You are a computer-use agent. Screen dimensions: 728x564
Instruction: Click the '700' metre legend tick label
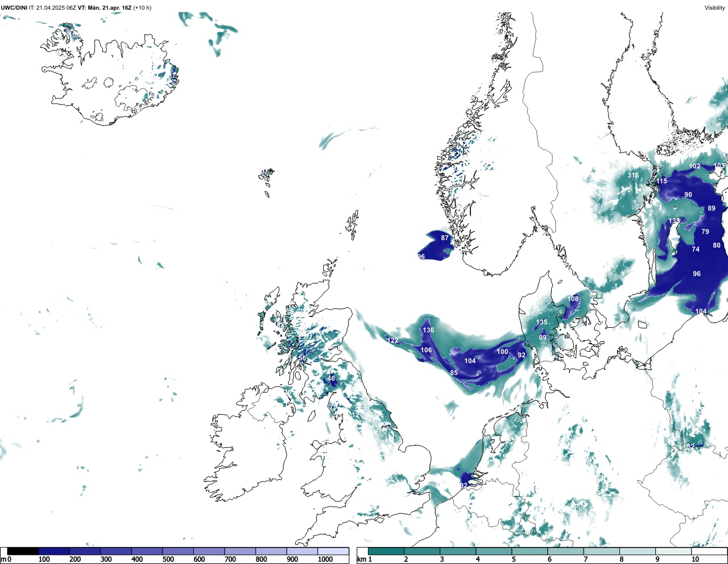click(x=230, y=559)
